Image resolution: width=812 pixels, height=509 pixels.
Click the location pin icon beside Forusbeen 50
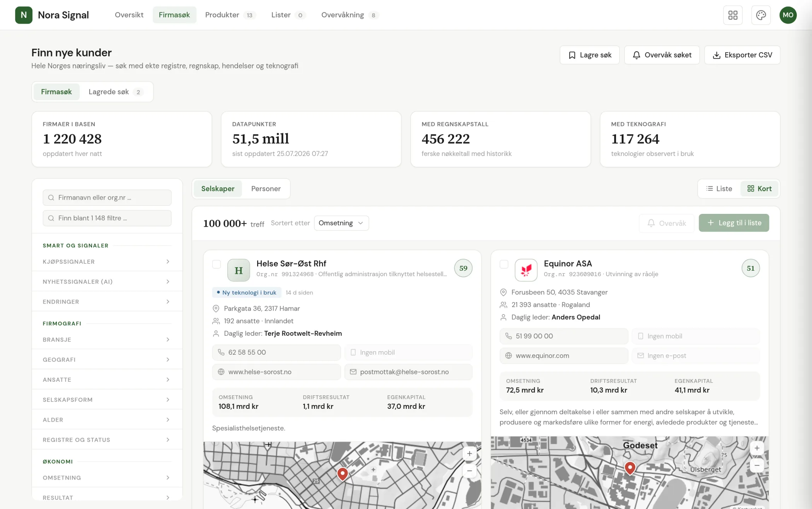coord(503,292)
